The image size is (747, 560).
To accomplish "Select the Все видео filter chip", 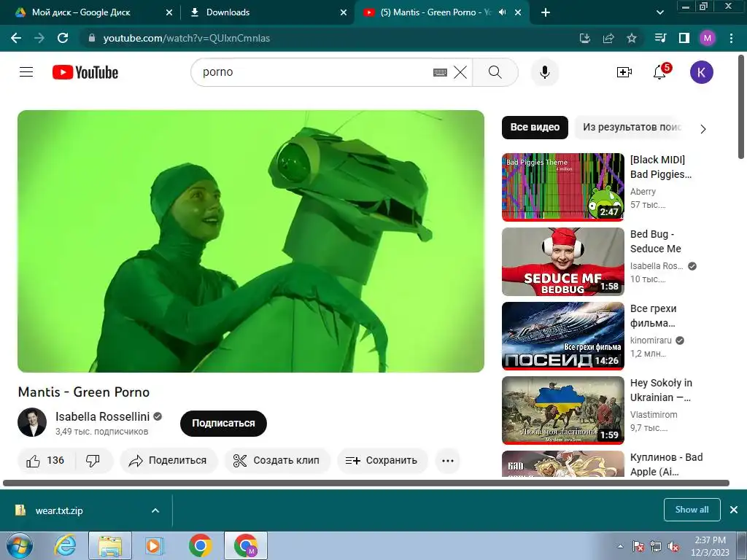I will pyautogui.click(x=535, y=127).
